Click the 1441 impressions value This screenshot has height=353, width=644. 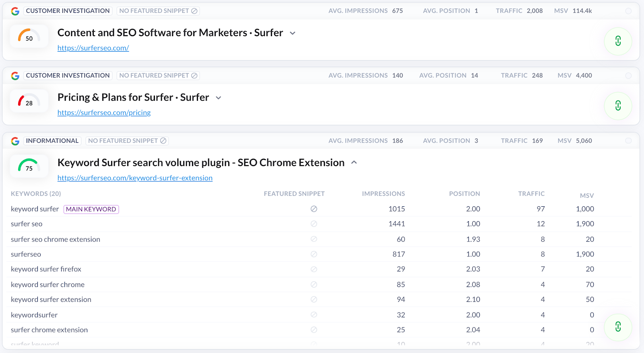[x=396, y=224]
